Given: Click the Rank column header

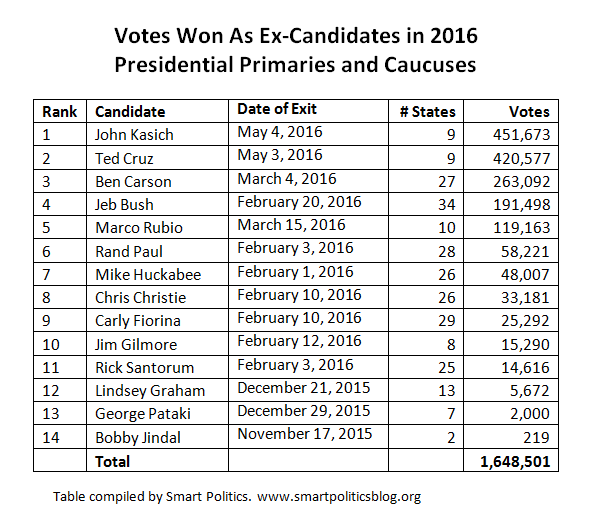Looking at the screenshot, I should [59, 112].
